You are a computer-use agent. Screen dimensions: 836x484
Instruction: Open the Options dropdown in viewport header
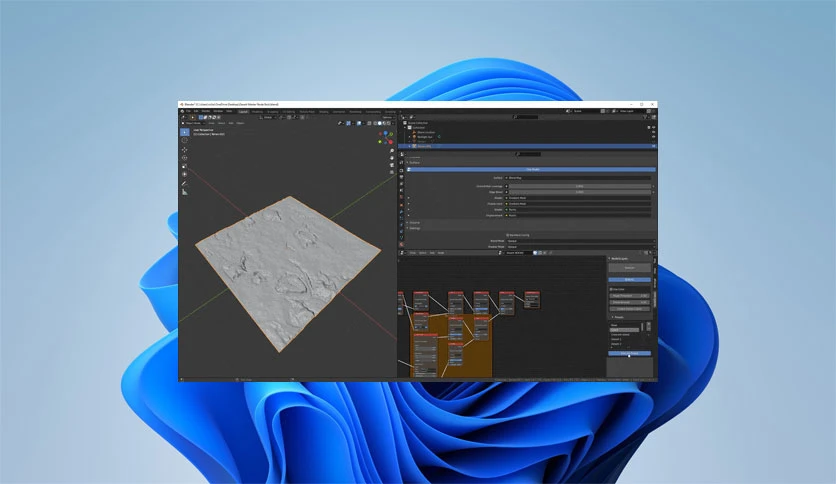point(388,117)
